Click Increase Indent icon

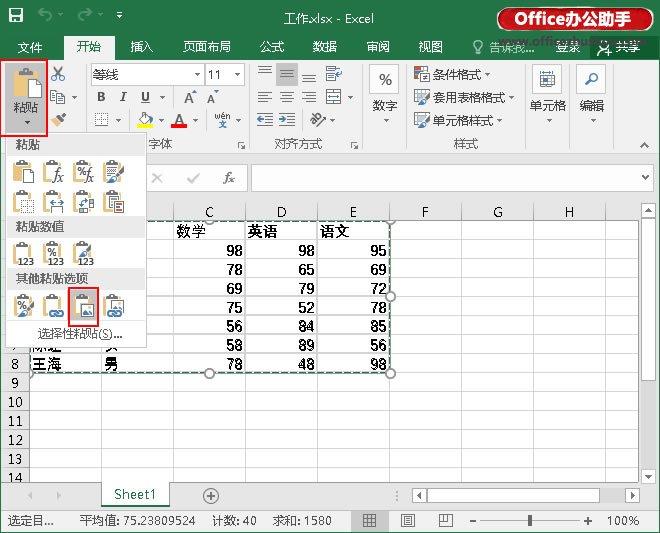pos(287,120)
